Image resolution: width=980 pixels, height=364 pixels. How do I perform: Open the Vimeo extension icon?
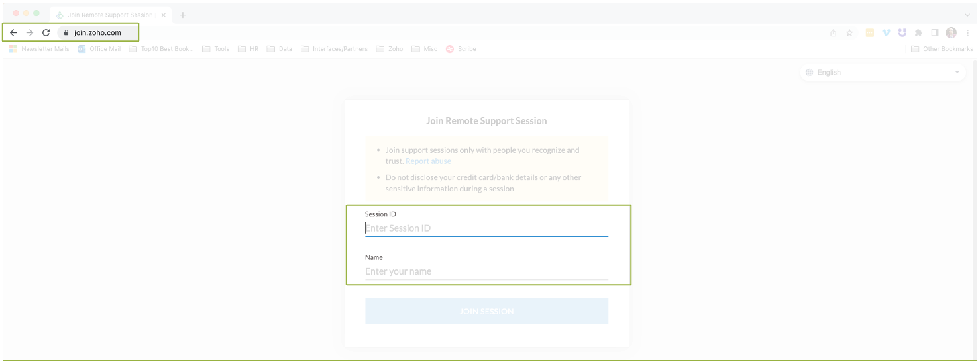point(886,33)
